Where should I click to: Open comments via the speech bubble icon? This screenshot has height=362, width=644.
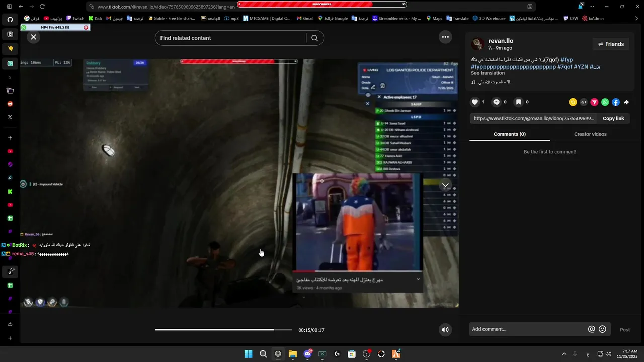tap(497, 102)
